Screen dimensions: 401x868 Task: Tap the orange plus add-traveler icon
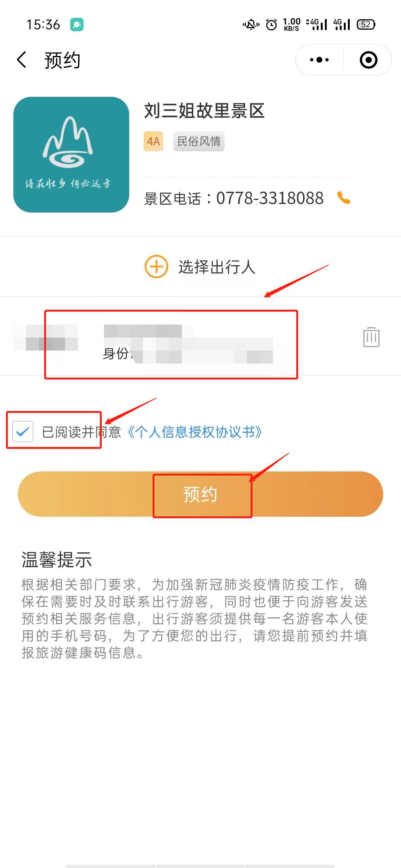(x=156, y=266)
